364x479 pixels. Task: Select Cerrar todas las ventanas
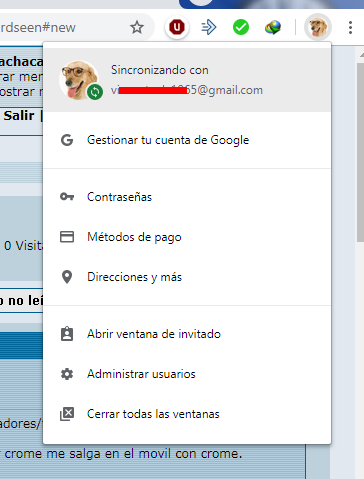click(x=187, y=414)
